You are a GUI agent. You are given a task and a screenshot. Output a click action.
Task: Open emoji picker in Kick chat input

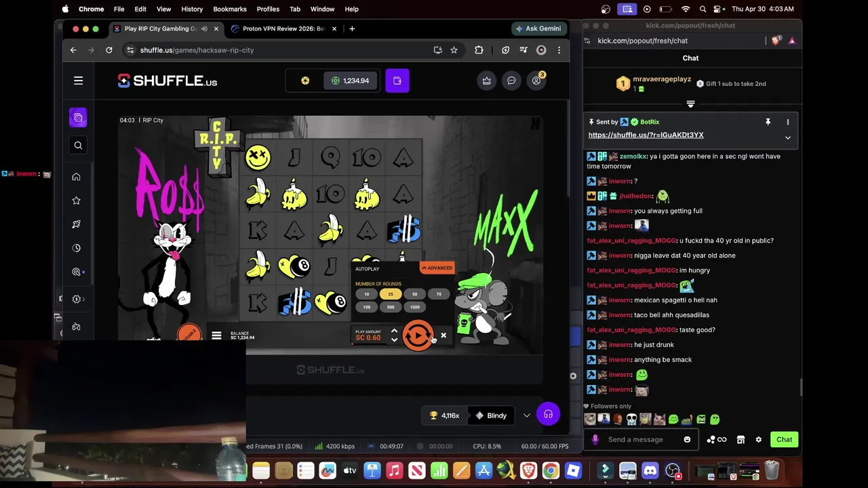(x=687, y=439)
